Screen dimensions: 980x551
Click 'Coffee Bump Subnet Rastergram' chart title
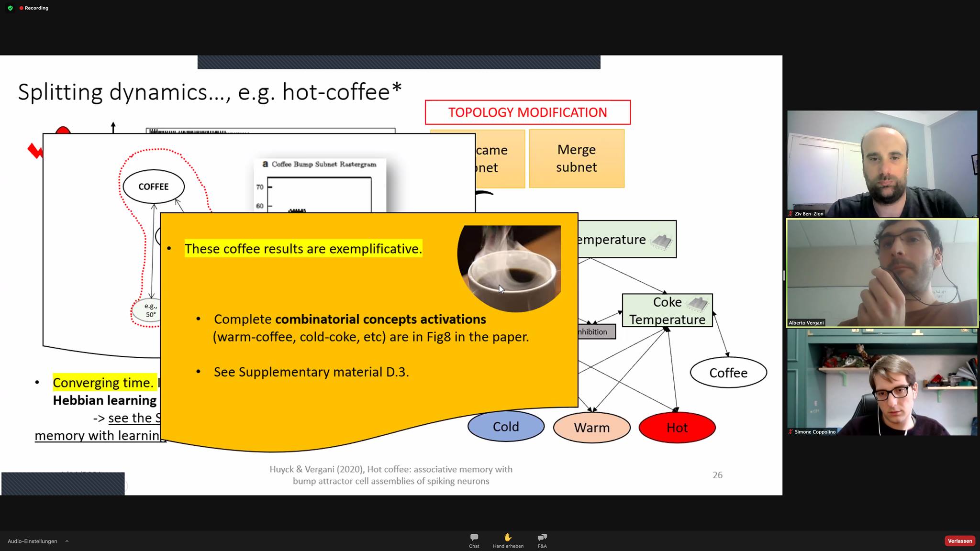tap(324, 164)
